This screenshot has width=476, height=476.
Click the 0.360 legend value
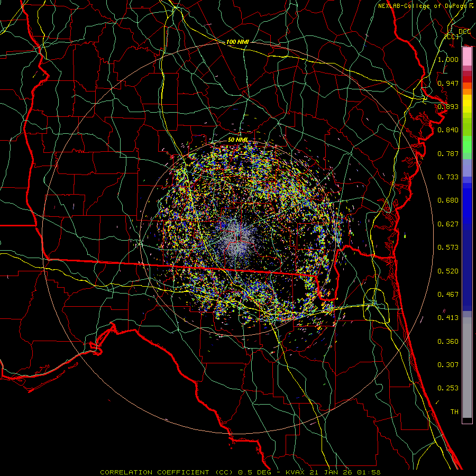click(448, 342)
